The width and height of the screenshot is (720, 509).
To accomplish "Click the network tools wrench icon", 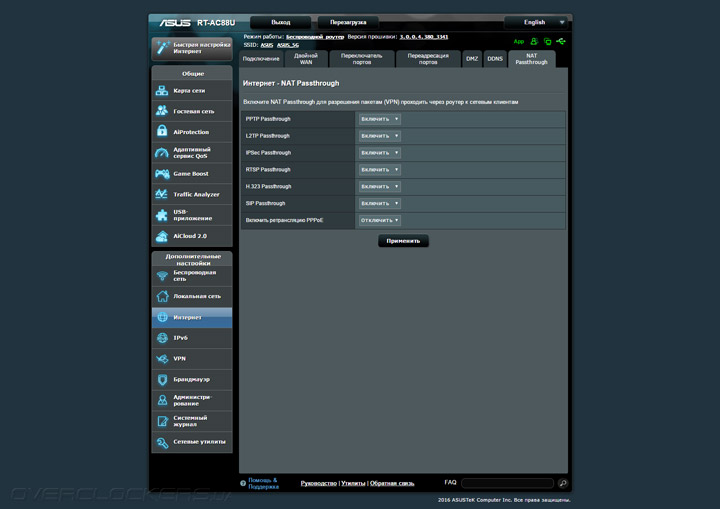I will click(x=162, y=442).
